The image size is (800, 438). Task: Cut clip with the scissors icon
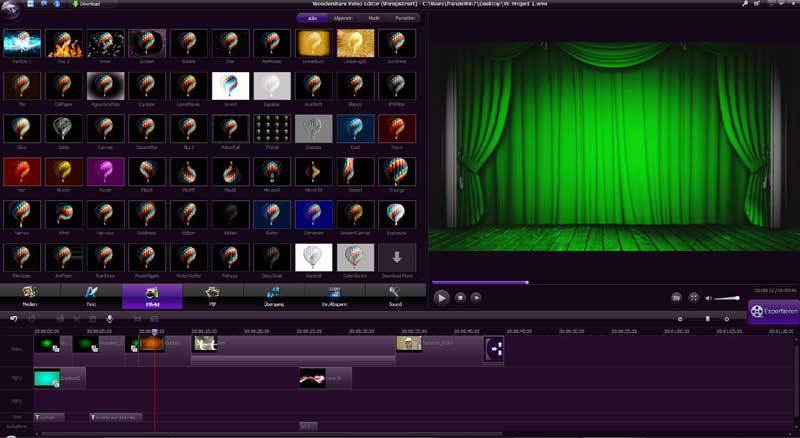[77, 319]
